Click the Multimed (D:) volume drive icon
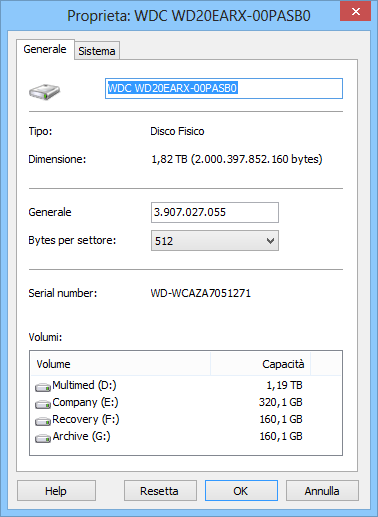The image size is (378, 517). [43, 387]
